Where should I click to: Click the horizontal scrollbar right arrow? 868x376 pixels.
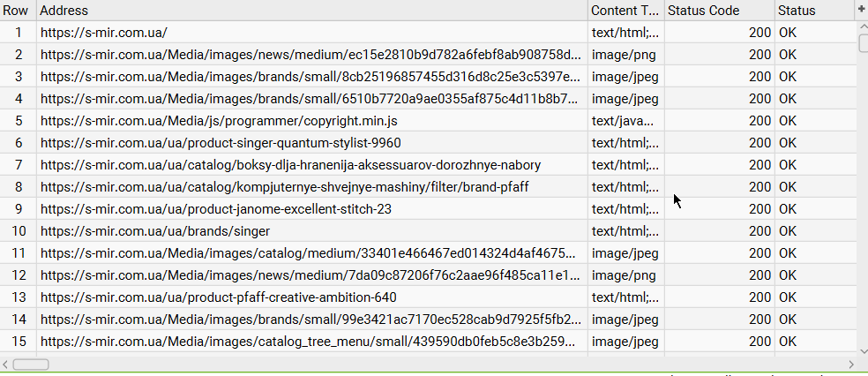click(851, 364)
